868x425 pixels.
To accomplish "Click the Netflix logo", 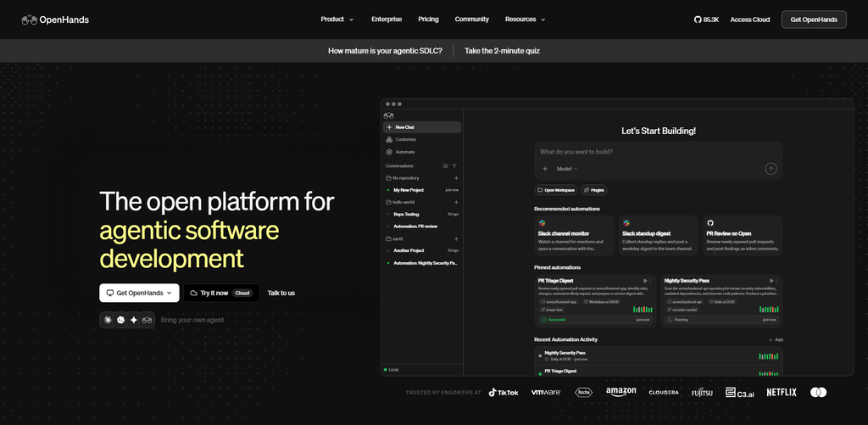I will tap(782, 392).
